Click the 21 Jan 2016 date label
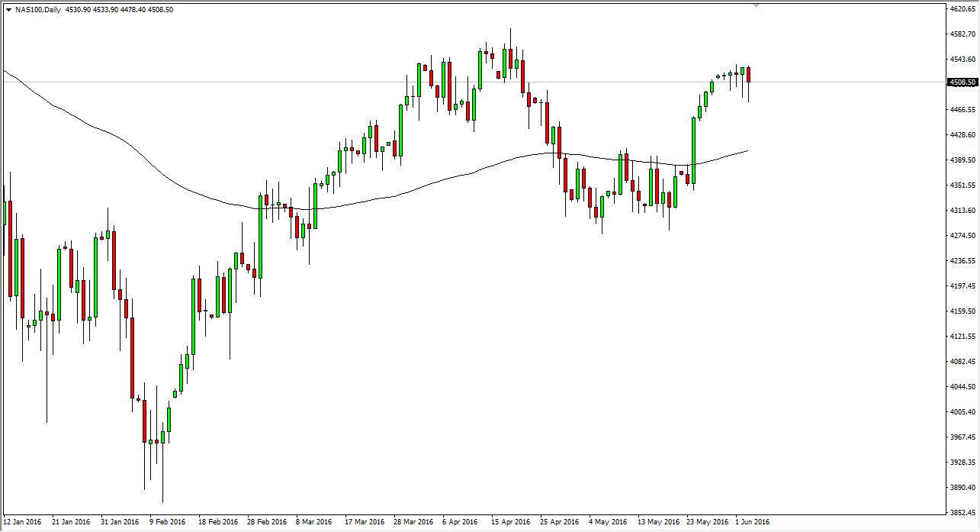 pyautogui.click(x=71, y=523)
